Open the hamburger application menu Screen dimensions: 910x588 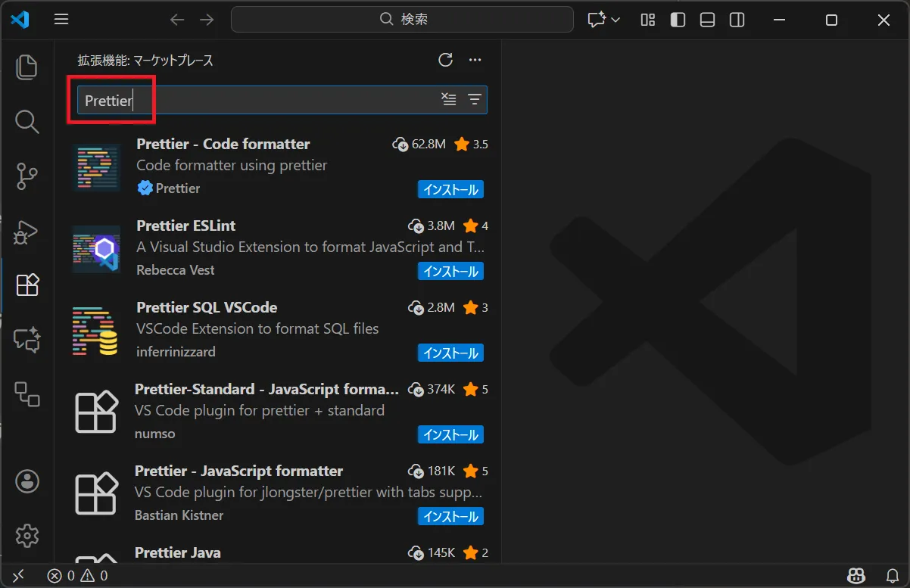(61, 20)
